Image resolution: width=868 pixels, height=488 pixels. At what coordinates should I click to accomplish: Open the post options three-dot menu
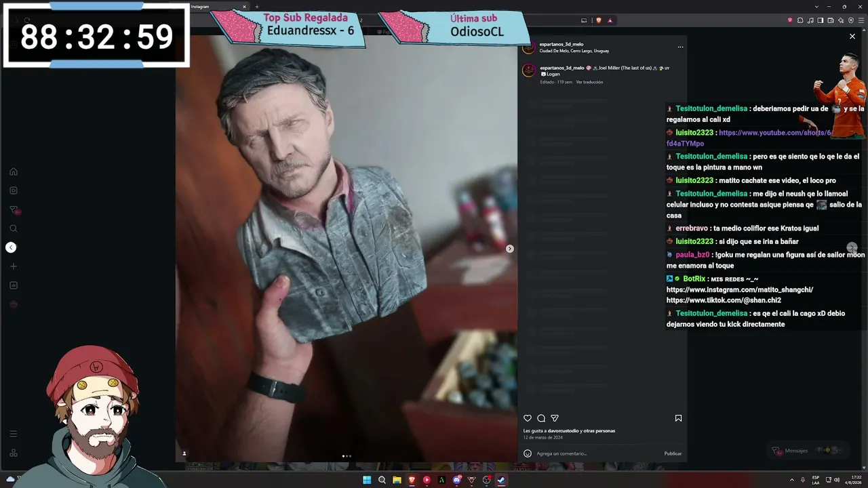point(680,47)
